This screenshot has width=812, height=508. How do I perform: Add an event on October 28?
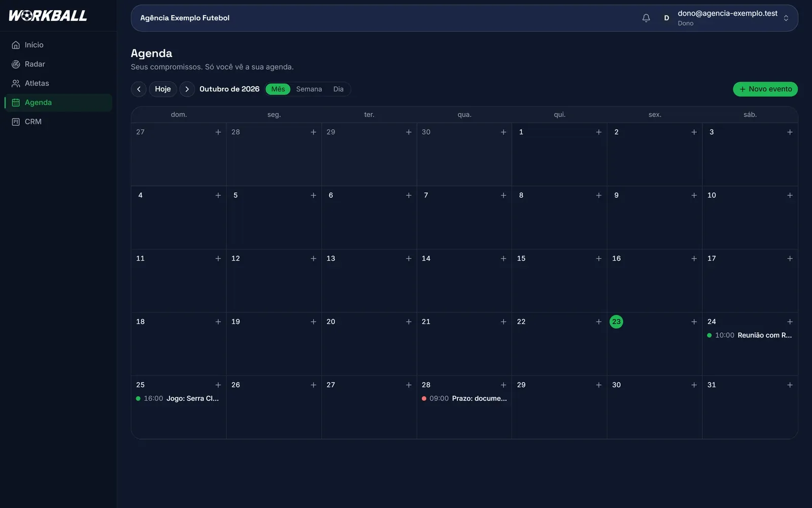click(503, 385)
